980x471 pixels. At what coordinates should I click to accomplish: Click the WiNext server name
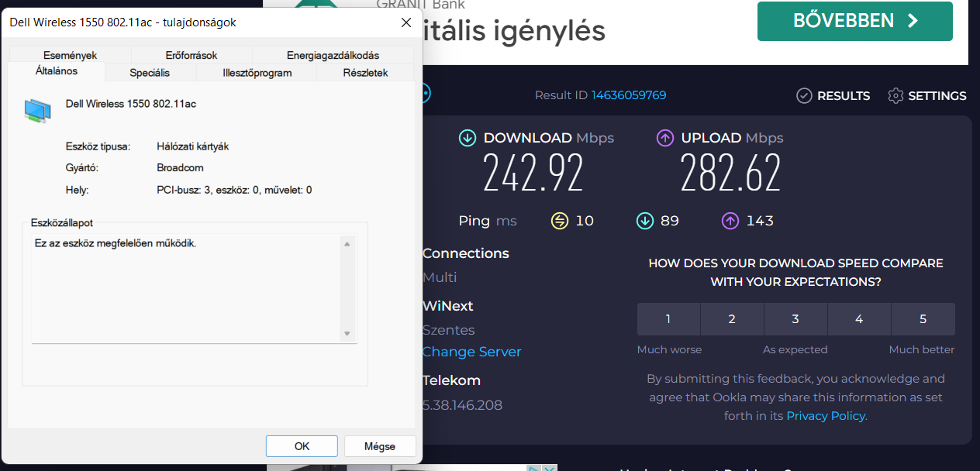click(448, 306)
